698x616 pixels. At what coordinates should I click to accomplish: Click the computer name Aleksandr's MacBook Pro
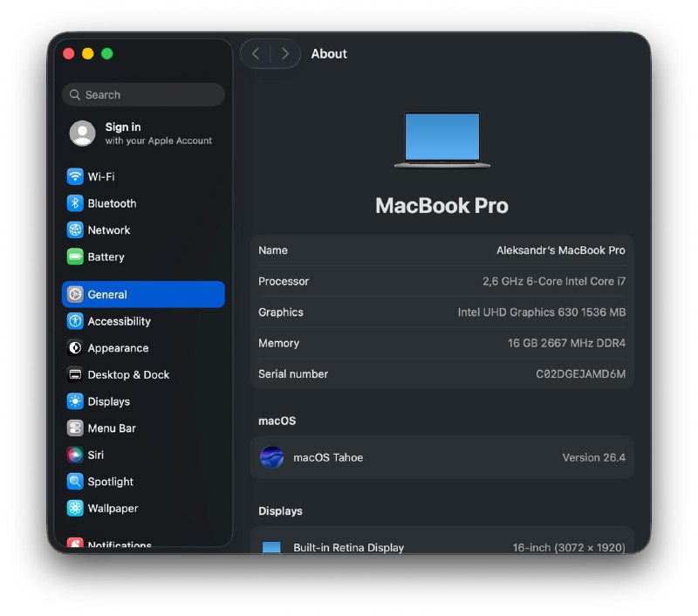coord(560,250)
